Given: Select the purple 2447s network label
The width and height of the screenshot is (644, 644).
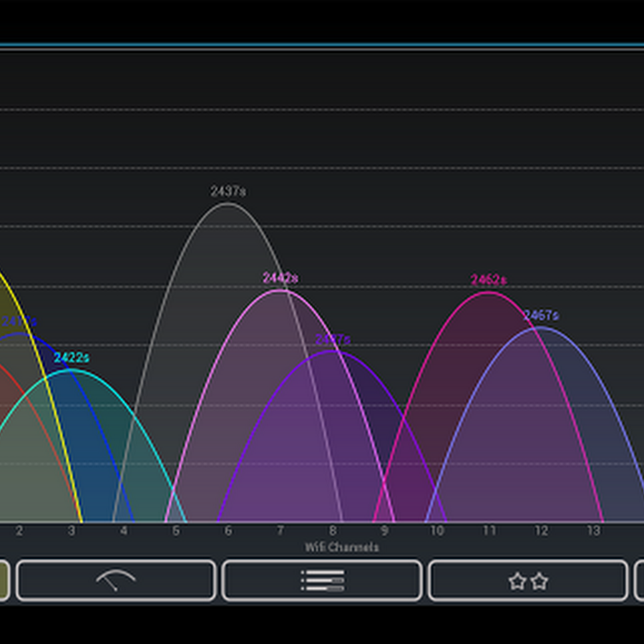Looking at the screenshot, I should coord(333,339).
